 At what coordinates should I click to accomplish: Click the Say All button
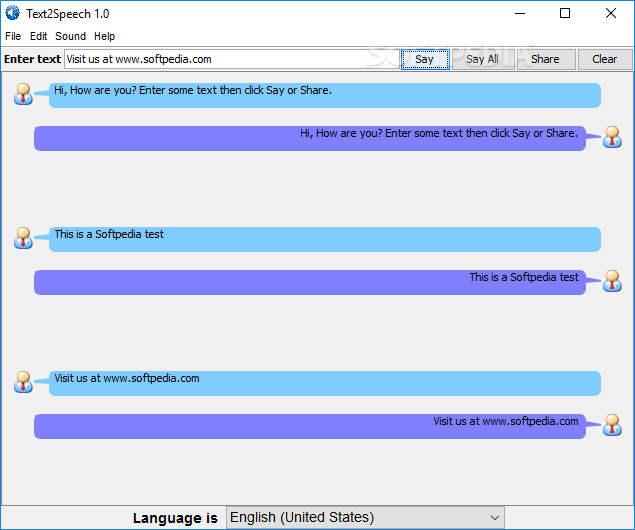483,60
